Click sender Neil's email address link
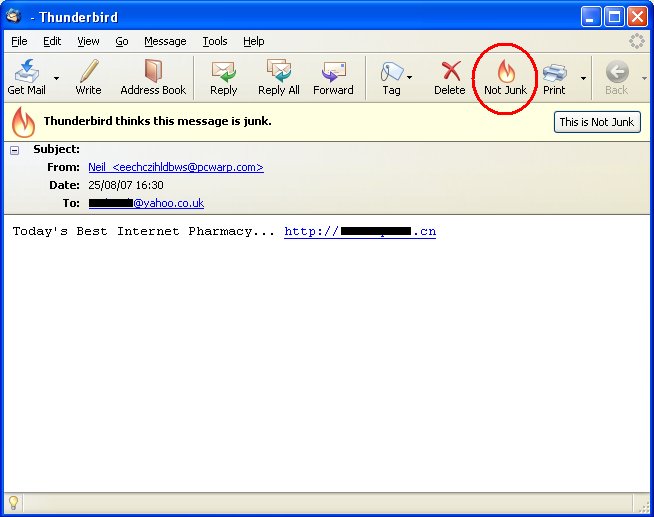Viewport: 654px width, 517px height. pyautogui.click(x=176, y=167)
